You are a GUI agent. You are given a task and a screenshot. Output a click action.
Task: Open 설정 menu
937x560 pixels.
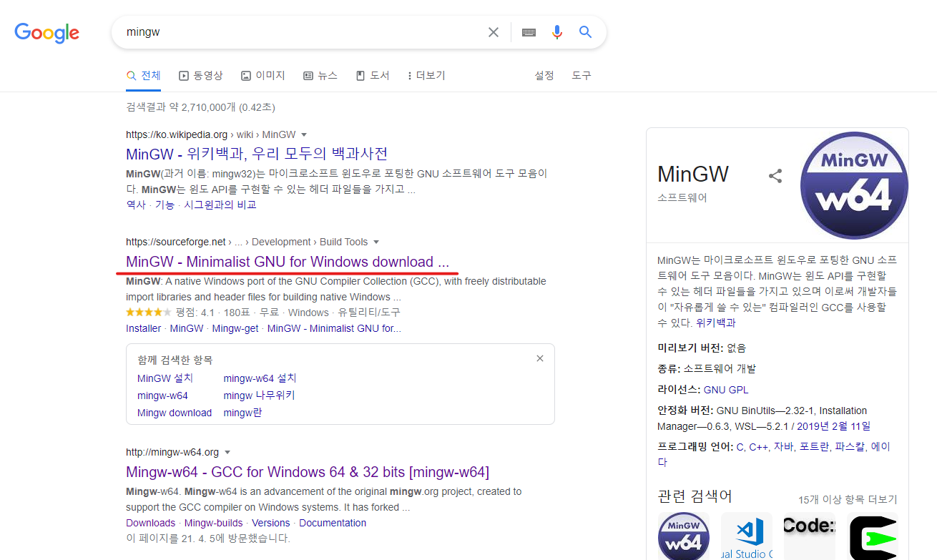click(x=544, y=75)
